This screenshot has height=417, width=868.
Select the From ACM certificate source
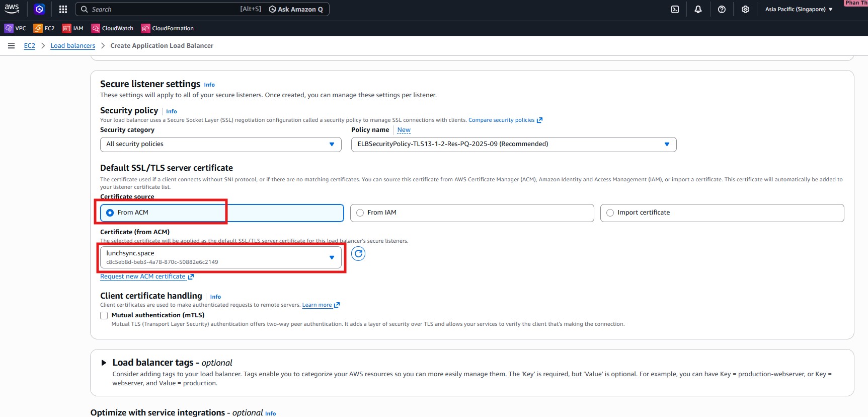[110, 213]
